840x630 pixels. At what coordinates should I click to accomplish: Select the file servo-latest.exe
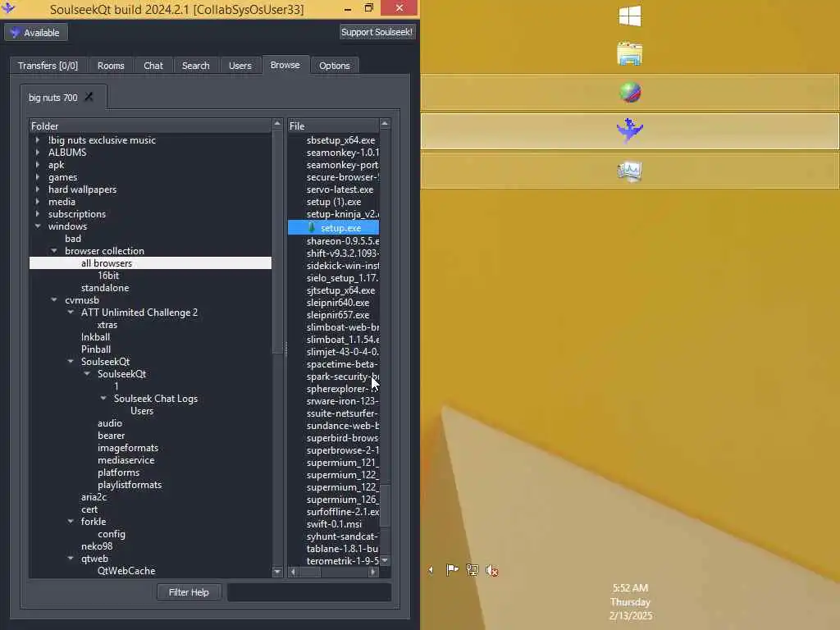(x=340, y=189)
